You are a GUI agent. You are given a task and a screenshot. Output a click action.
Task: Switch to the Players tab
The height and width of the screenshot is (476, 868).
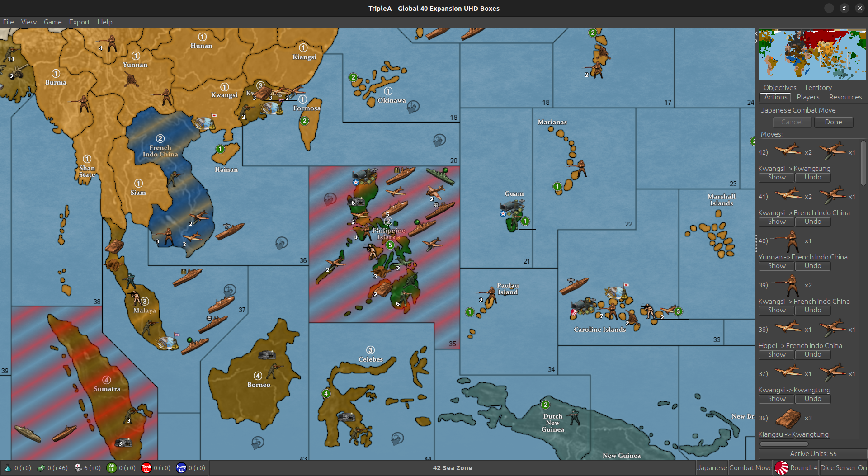tap(808, 97)
